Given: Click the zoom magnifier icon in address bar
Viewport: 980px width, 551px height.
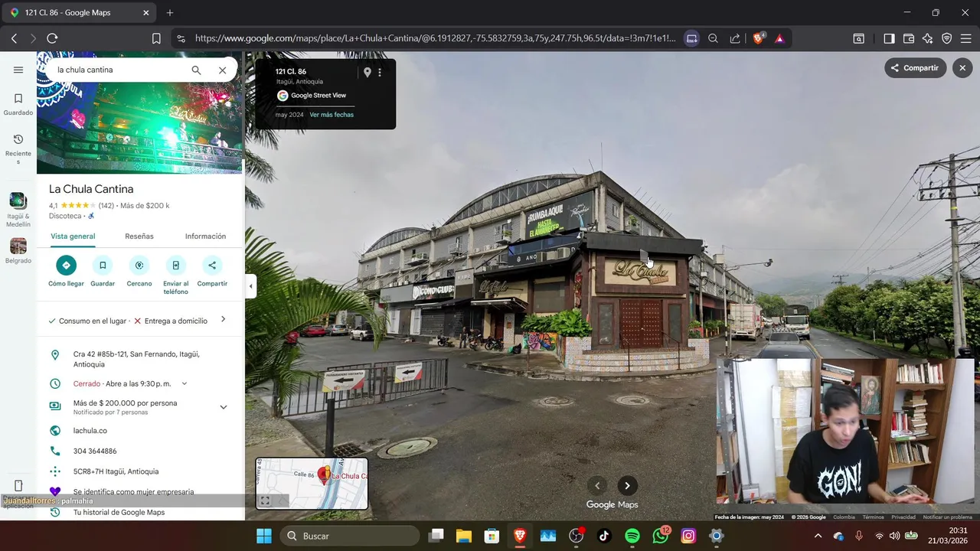Looking at the screenshot, I should pos(713,38).
